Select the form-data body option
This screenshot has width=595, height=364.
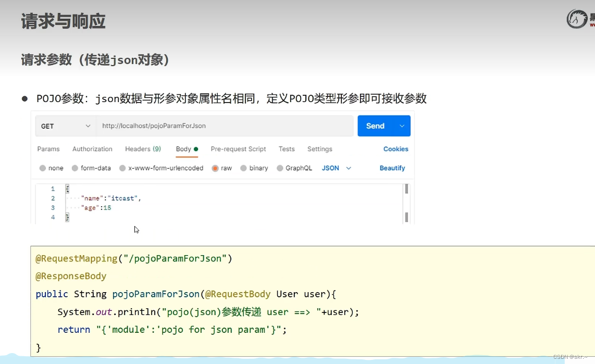point(91,168)
